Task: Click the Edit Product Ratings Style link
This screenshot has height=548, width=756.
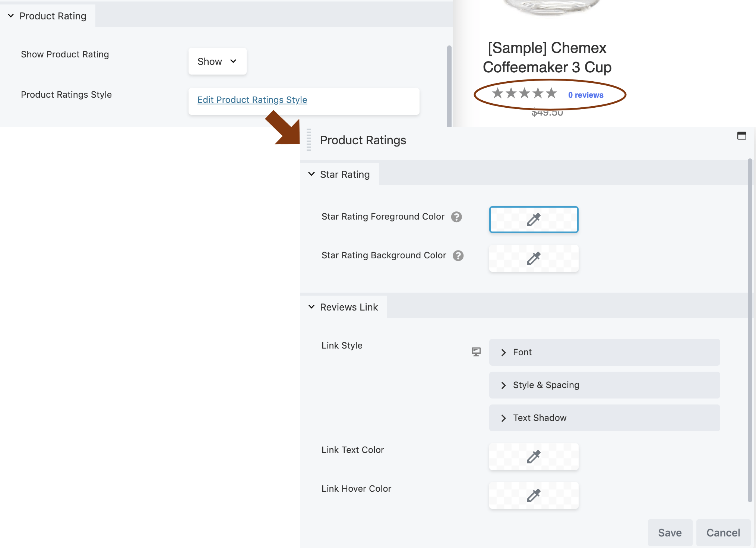Action: tap(252, 100)
